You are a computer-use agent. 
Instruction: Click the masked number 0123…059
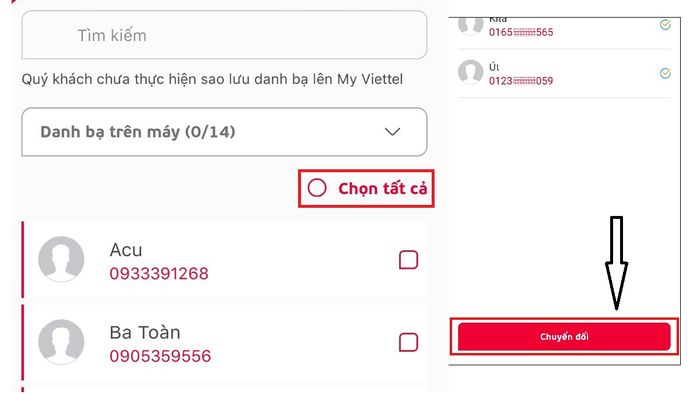pos(521,81)
